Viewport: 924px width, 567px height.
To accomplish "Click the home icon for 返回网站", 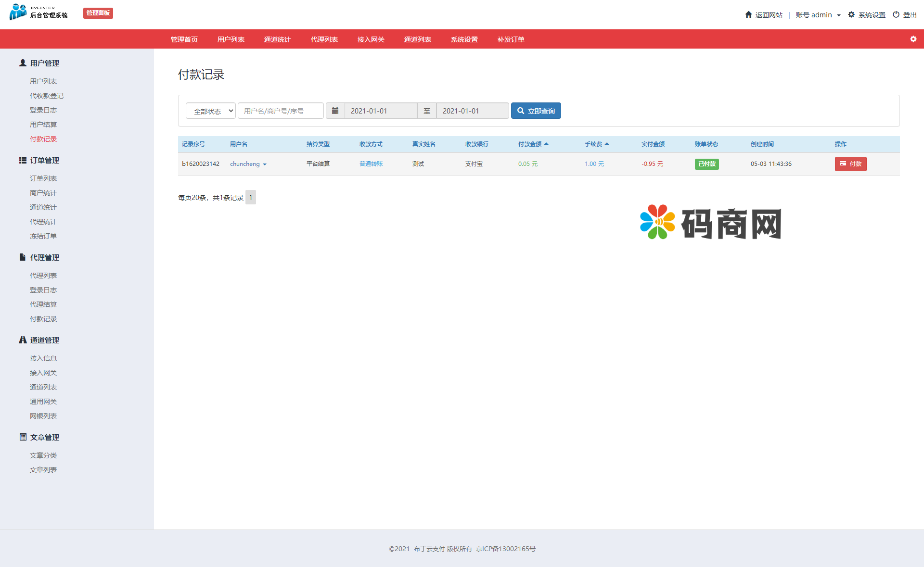I will [748, 14].
